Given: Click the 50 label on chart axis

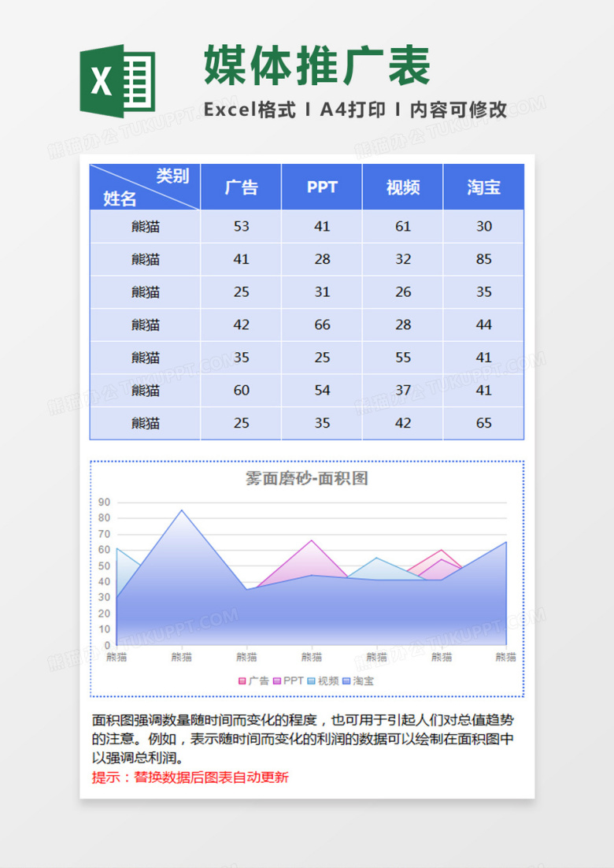Looking at the screenshot, I should (104, 566).
